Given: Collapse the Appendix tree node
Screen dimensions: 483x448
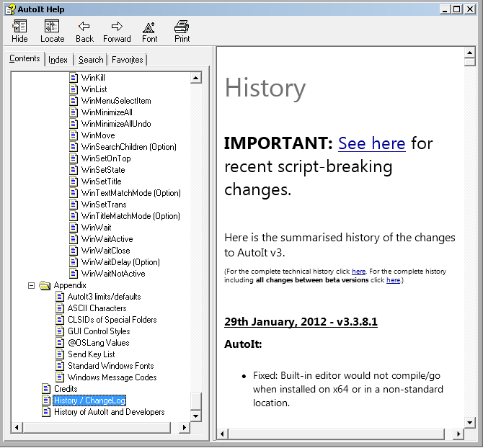Looking at the screenshot, I should click(31, 285).
